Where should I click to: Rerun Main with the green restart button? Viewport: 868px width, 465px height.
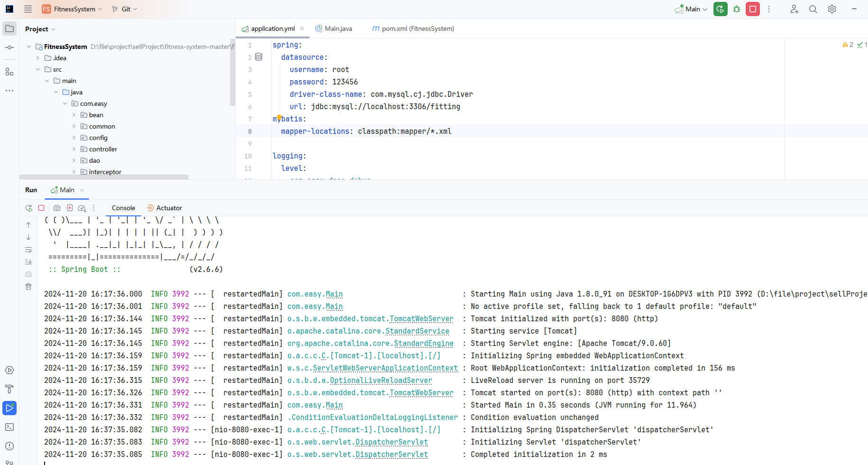coord(721,9)
